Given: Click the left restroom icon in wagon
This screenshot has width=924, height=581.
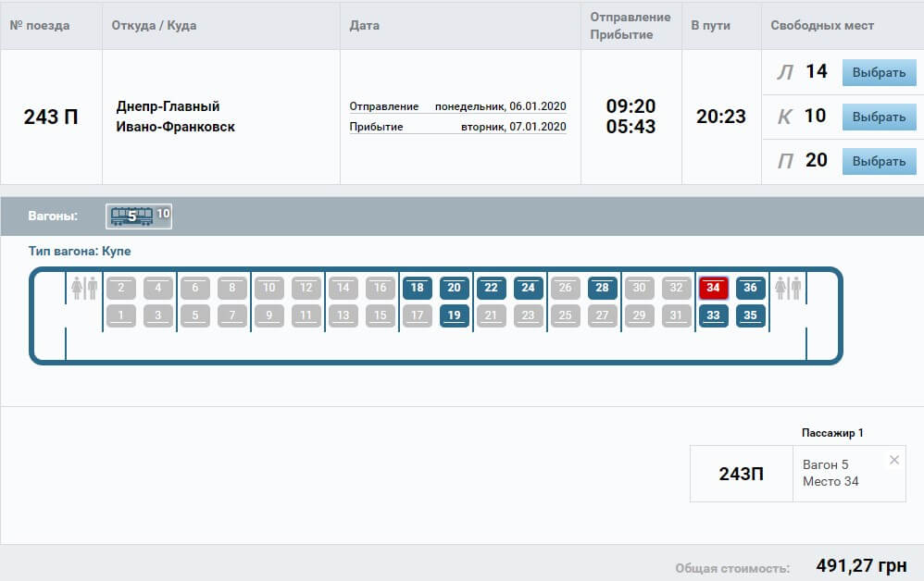Looking at the screenshot, I should coord(84,288).
